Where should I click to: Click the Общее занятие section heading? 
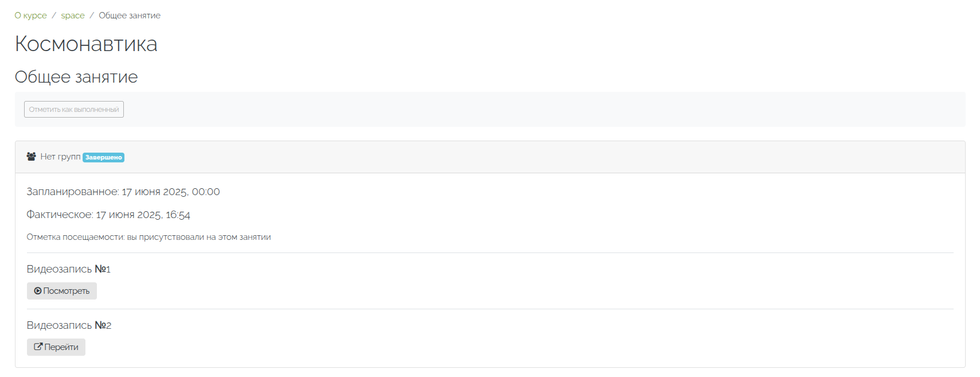pyautogui.click(x=76, y=77)
